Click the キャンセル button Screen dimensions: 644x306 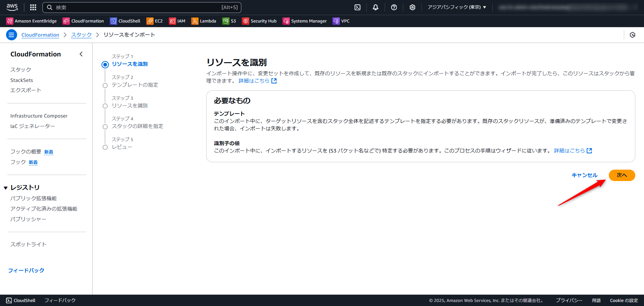click(585, 175)
